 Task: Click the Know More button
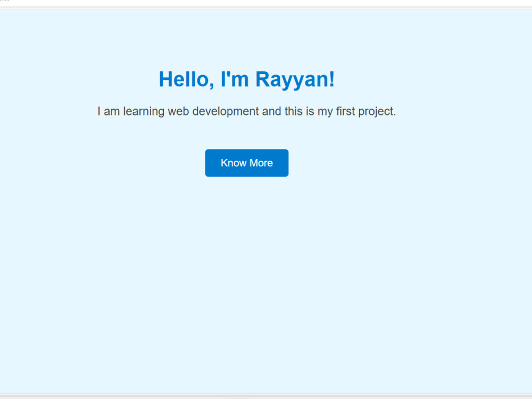point(247,163)
